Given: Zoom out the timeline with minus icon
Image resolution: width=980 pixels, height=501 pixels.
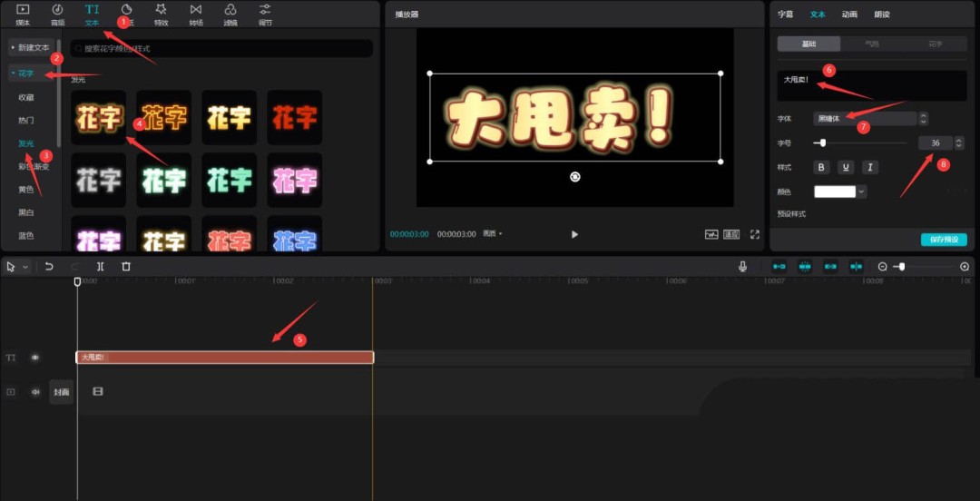Looking at the screenshot, I should pyautogui.click(x=883, y=267).
